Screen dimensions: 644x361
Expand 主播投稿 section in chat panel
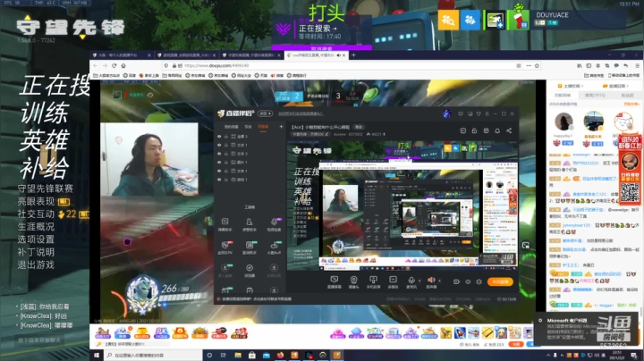(571, 86)
